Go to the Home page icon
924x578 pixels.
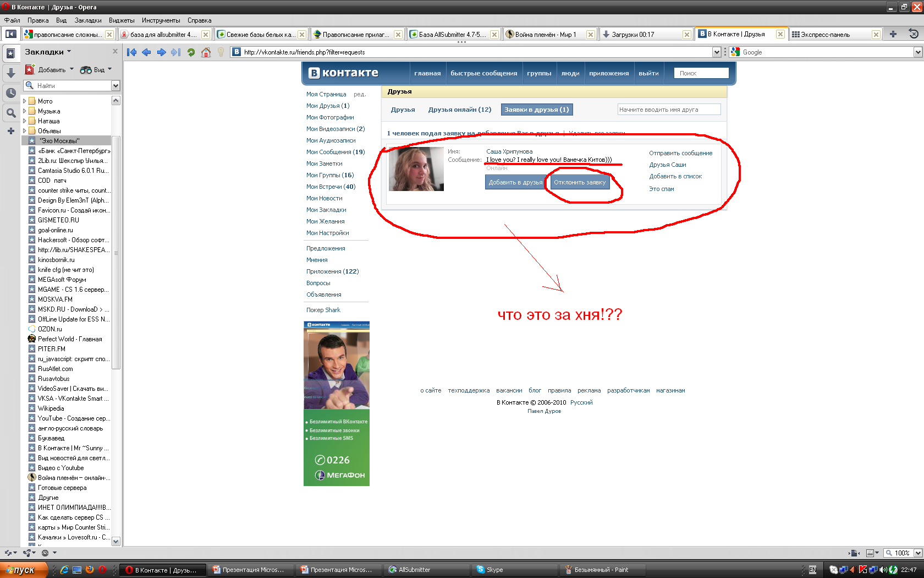click(x=206, y=52)
